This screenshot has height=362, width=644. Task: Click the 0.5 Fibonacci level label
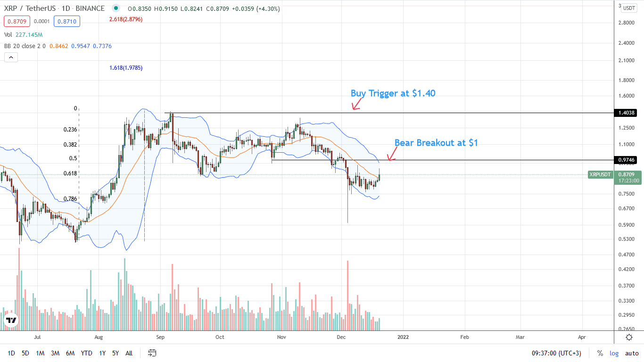[73, 158]
